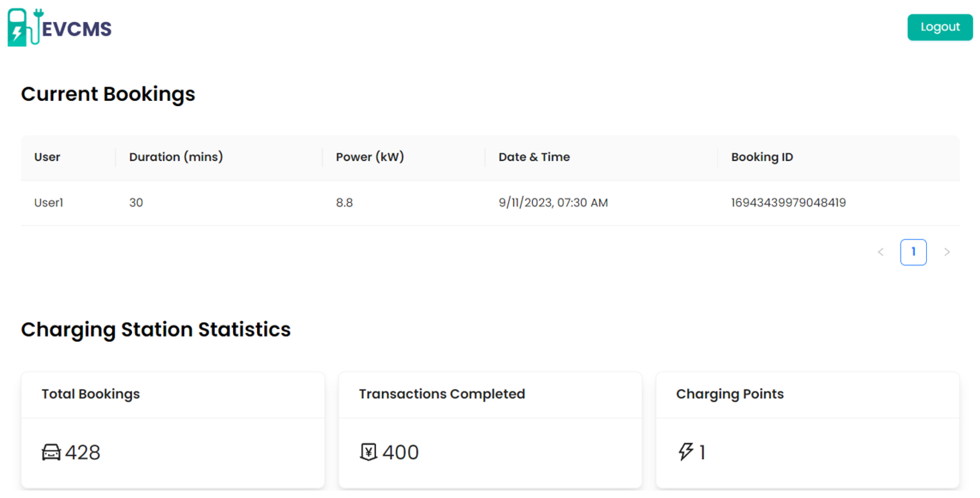980x498 pixels.
Task: Click booking ID 16943439979048419
Action: click(x=788, y=203)
